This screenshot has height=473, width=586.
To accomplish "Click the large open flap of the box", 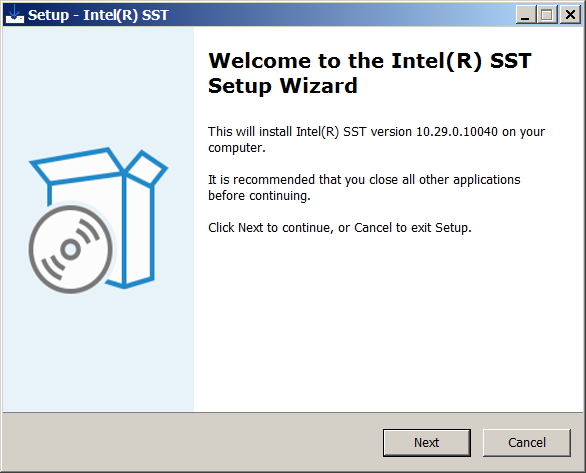I will tap(77, 166).
